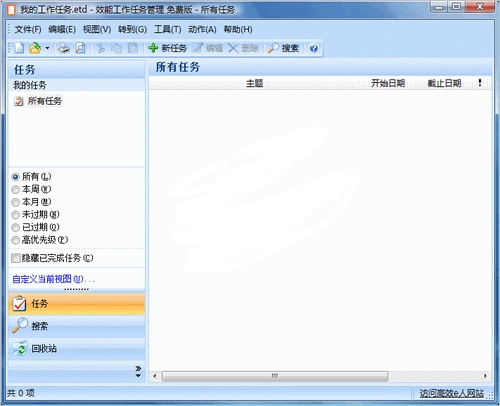Image resolution: width=500 pixels, height=406 pixels.
Task: Open the 转到(G) menu
Action: coord(132,29)
